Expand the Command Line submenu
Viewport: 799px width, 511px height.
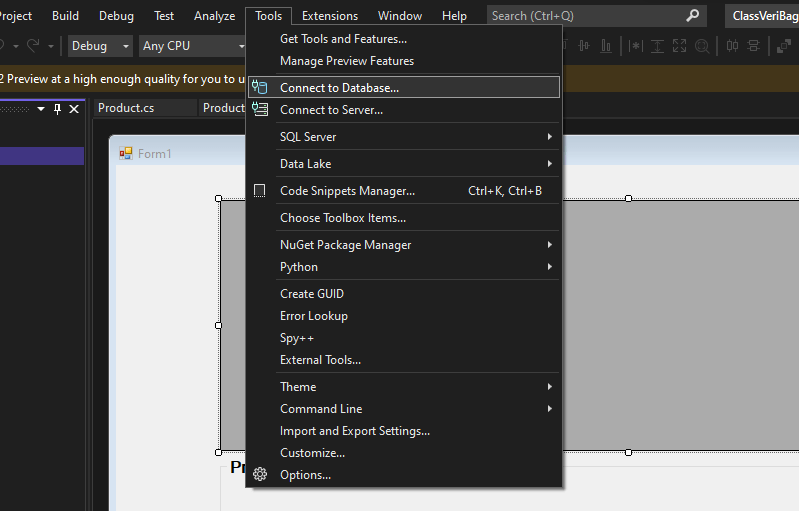point(549,409)
